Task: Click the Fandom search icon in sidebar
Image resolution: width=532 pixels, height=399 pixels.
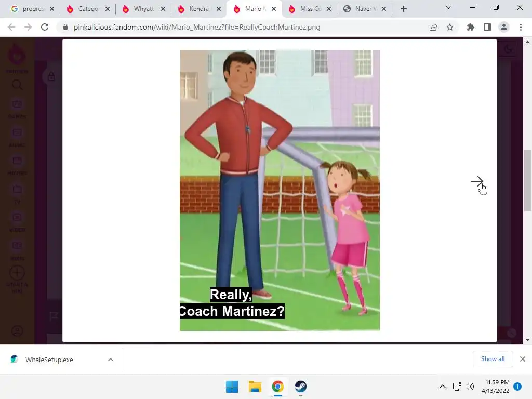Action: point(17,85)
